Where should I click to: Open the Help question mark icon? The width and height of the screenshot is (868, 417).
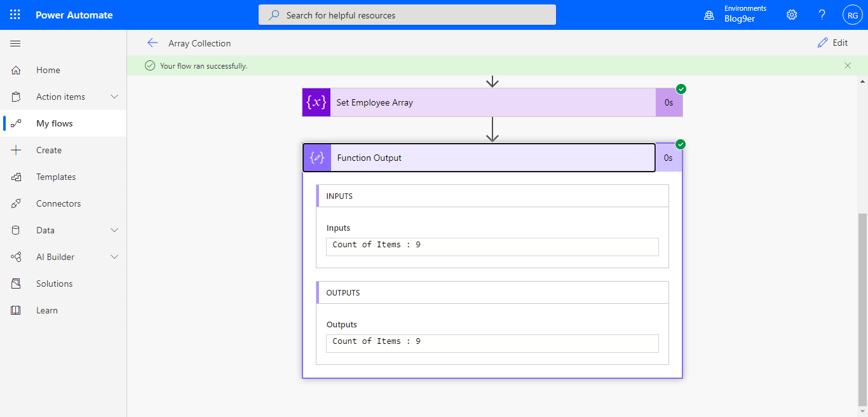click(x=822, y=15)
